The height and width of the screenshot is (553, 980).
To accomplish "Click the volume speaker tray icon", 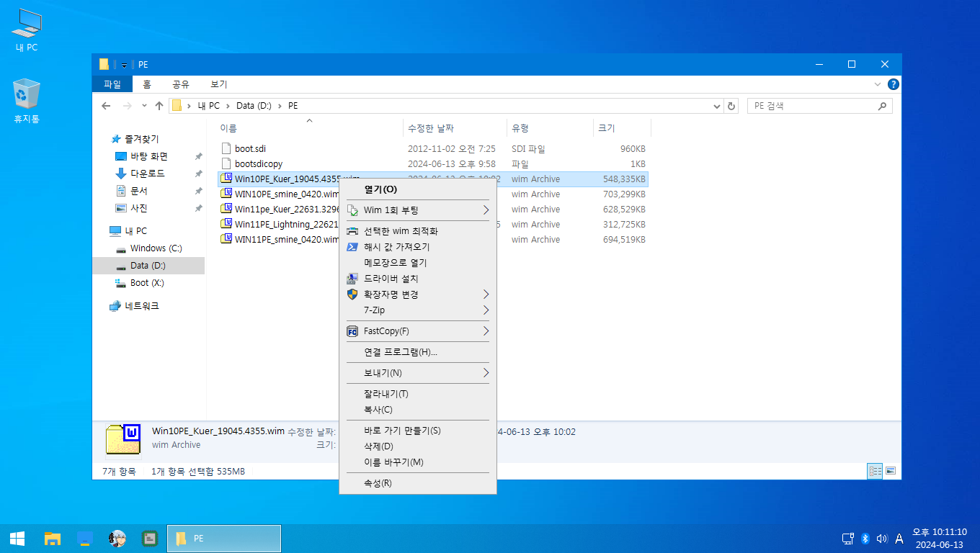I will click(882, 539).
